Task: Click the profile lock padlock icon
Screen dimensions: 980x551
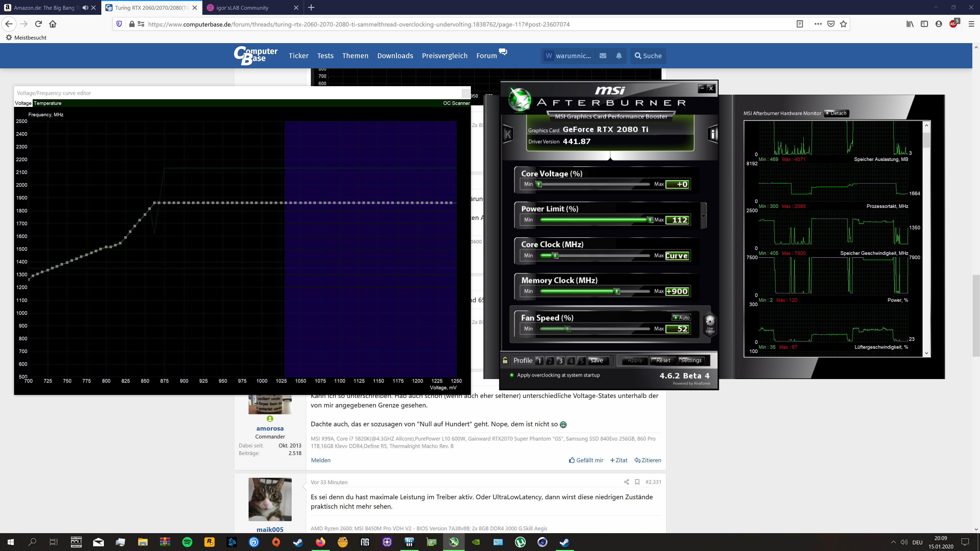Action: (x=505, y=360)
